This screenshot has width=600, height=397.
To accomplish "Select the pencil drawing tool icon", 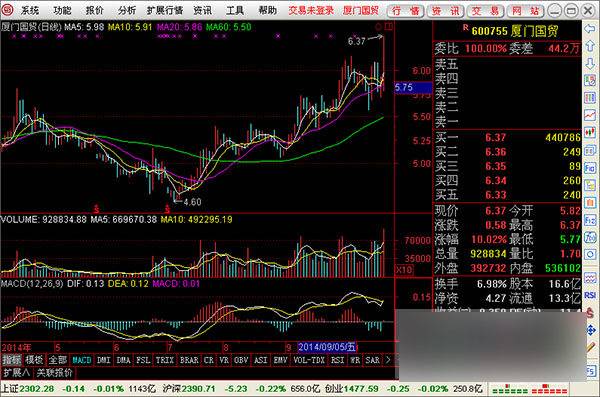I will (590, 348).
